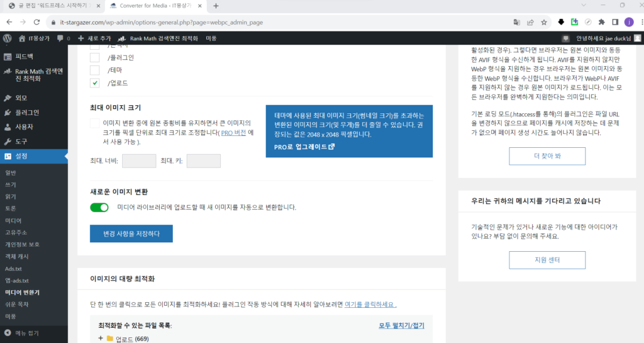Open Rank Math 검색엔진 최적화 sidebar menu
Viewport: 644px width, 343px height.
[x=34, y=75]
